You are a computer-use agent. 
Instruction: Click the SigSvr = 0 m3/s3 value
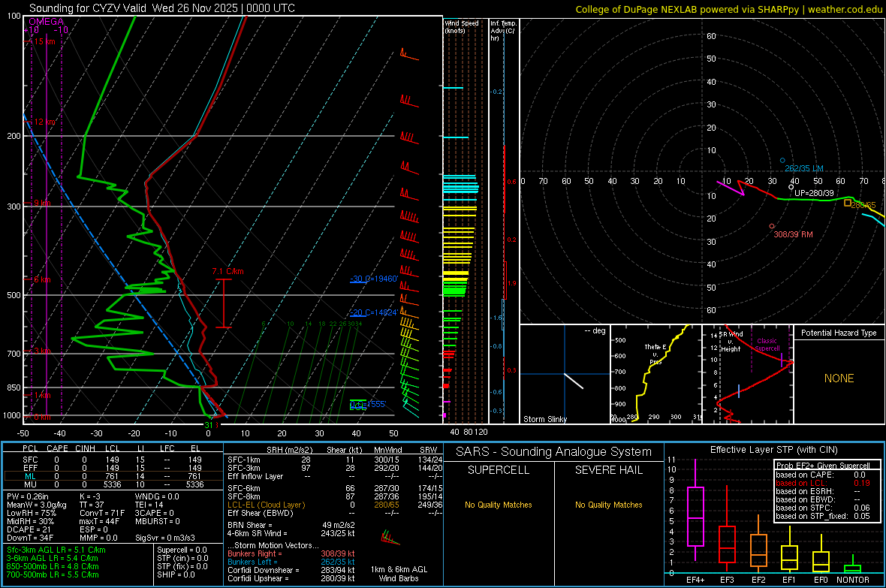point(165,538)
